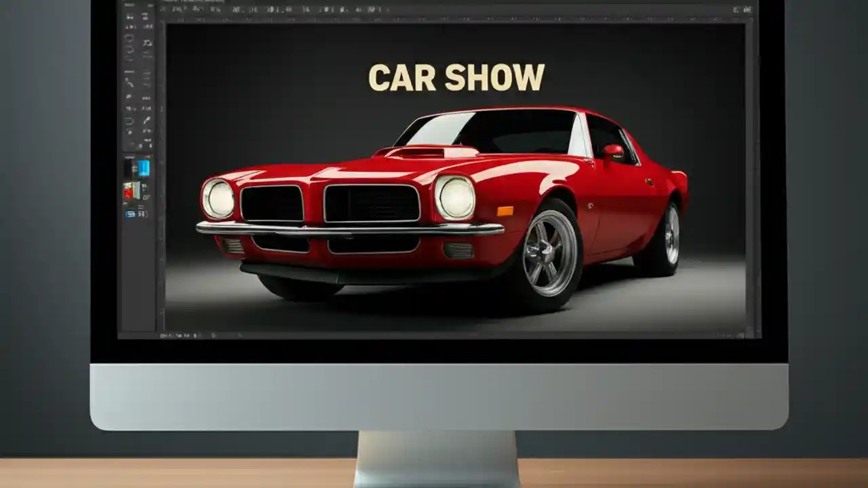This screenshot has width=868, height=488.
Task: Toggle the screen mode button
Action: [144, 213]
